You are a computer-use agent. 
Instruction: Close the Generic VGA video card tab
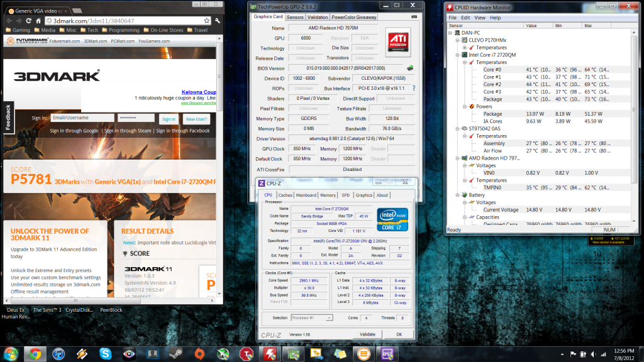65,11
